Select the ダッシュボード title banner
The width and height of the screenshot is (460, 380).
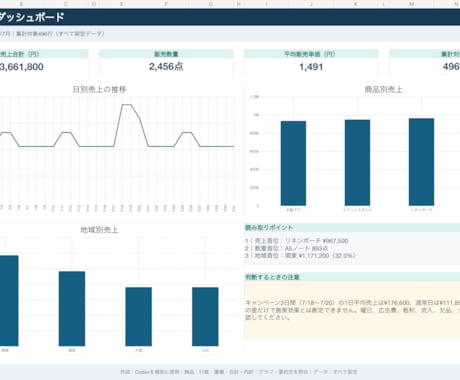tap(230, 17)
